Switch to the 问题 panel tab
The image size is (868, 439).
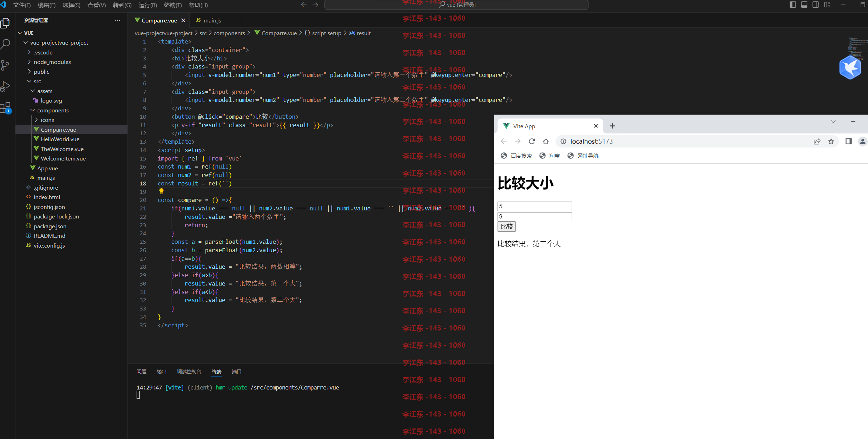(x=142, y=372)
